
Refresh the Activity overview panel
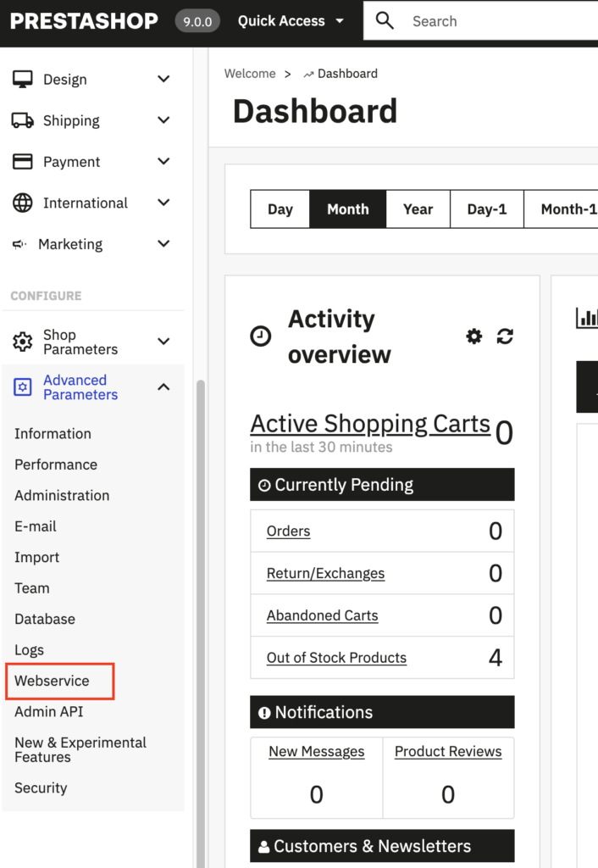[x=505, y=337]
